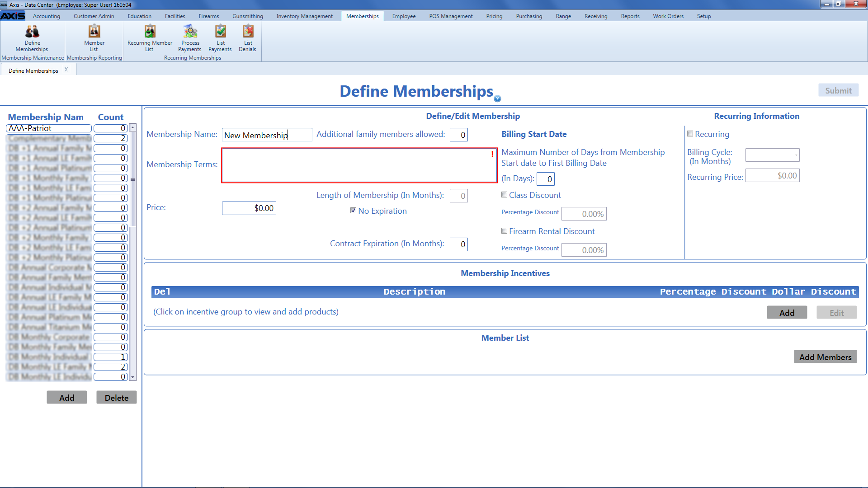868x488 pixels.
Task: Click the membership list scroll-down arrow
Action: click(x=133, y=377)
